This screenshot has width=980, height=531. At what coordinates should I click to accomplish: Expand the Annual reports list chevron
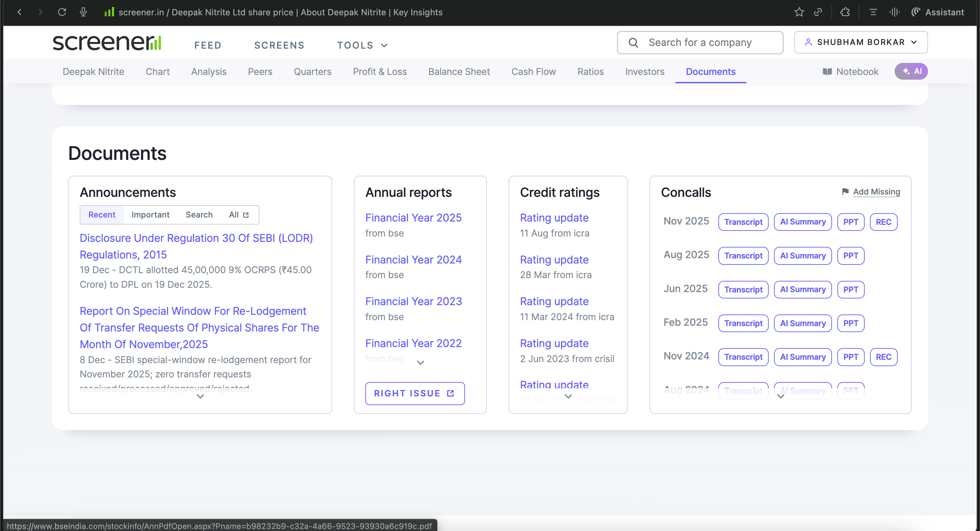tap(420, 363)
